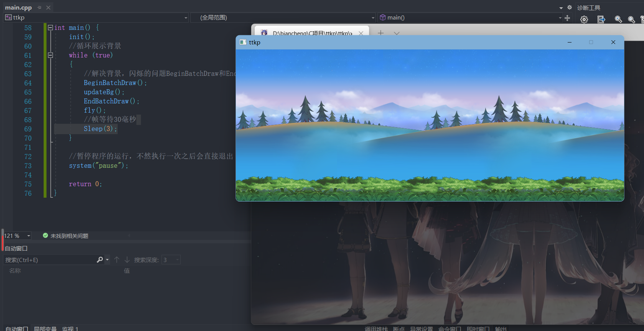
Task: Click the EndBatchDraw(); code line
Action: tap(112, 101)
